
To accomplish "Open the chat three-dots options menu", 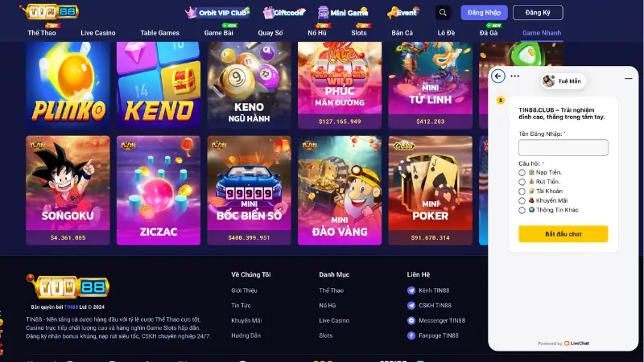I will [514, 76].
